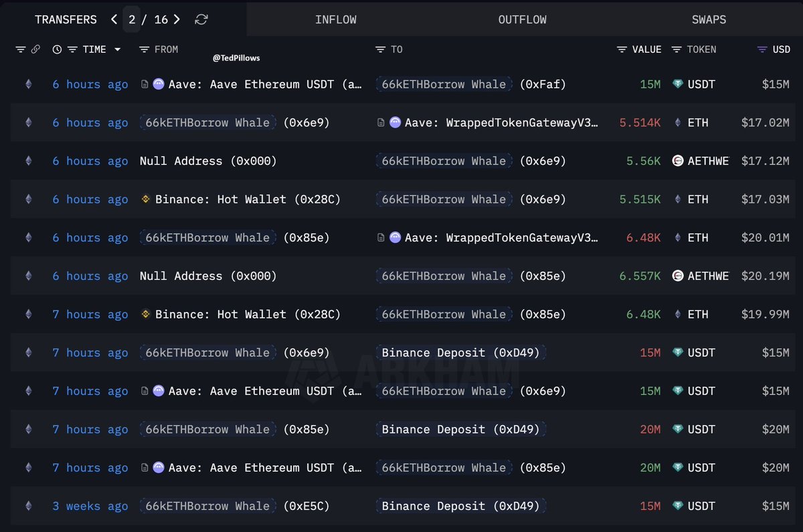Open Binance Deposit (0xD49) in 3 weeks row
The height and width of the screenshot is (532, 803).
[x=461, y=506]
